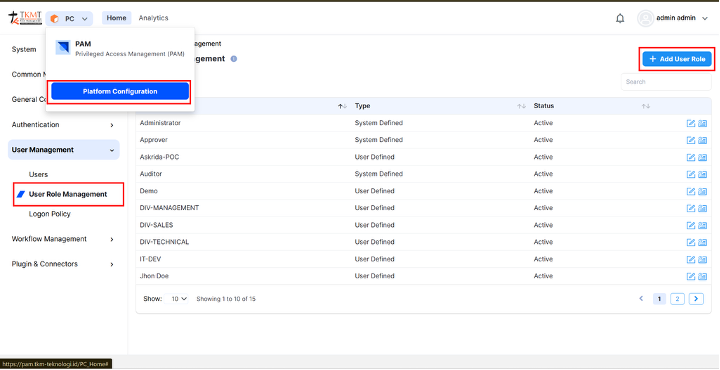Click the IT-DEV role name

point(151,259)
